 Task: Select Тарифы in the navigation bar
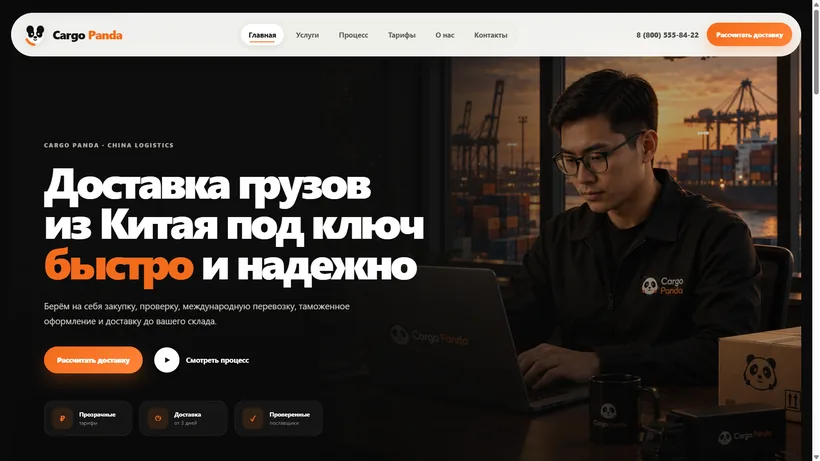click(402, 35)
